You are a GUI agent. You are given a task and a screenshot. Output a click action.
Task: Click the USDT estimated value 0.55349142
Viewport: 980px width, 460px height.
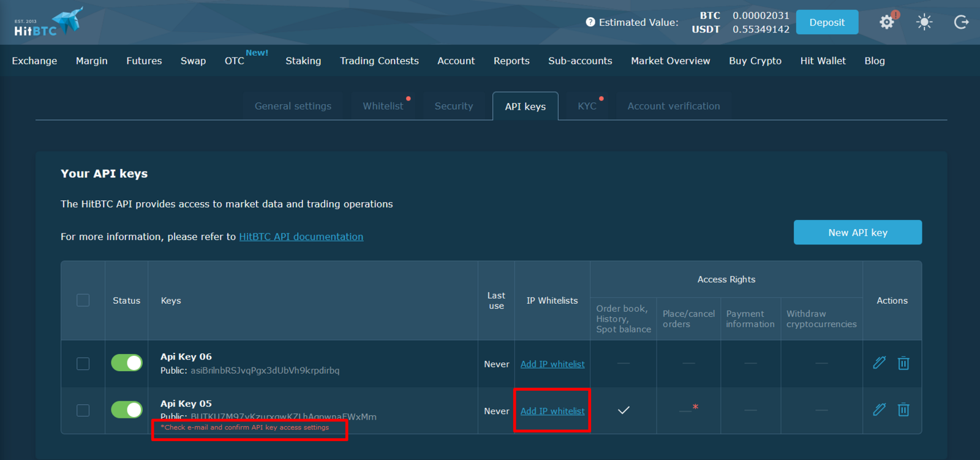[x=761, y=29]
